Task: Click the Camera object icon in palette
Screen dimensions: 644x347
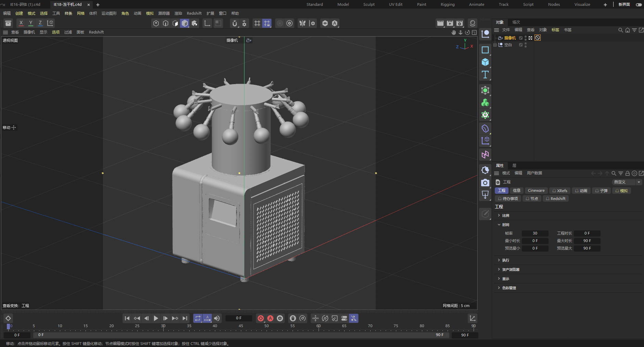Action: click(x=485, y=183)
